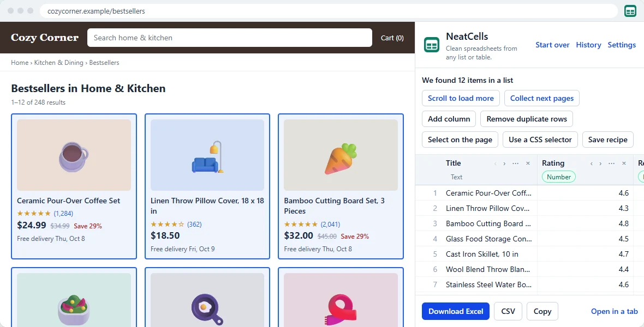Choose Select on the page

pos(460,140)
